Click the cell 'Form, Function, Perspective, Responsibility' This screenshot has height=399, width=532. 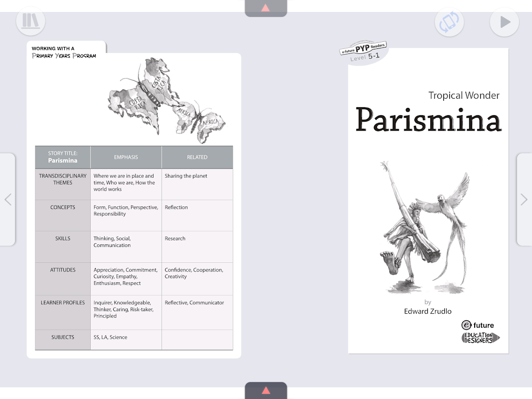(x=126, y=215)
